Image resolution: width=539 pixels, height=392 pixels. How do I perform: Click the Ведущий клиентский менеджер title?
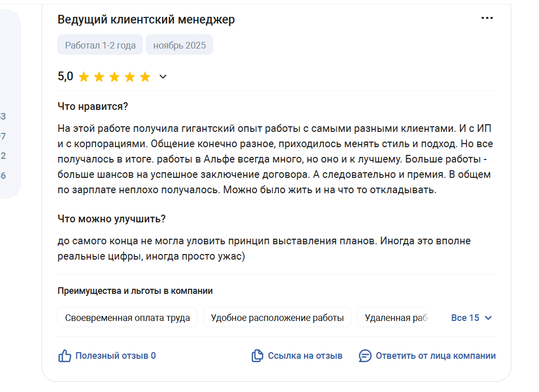146,19
